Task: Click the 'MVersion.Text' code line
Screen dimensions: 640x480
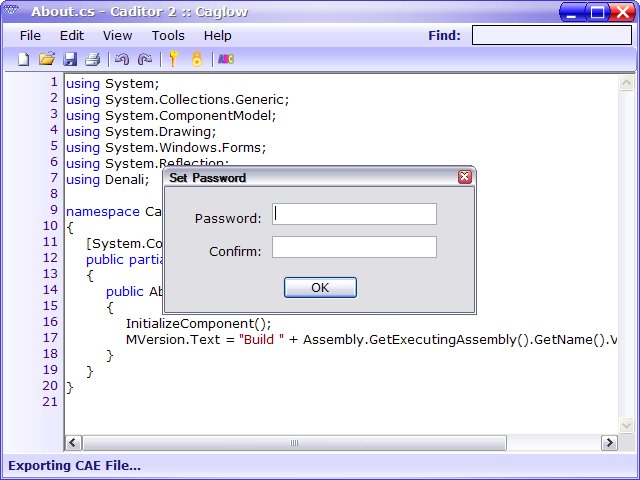Action: tap(371, 340)
